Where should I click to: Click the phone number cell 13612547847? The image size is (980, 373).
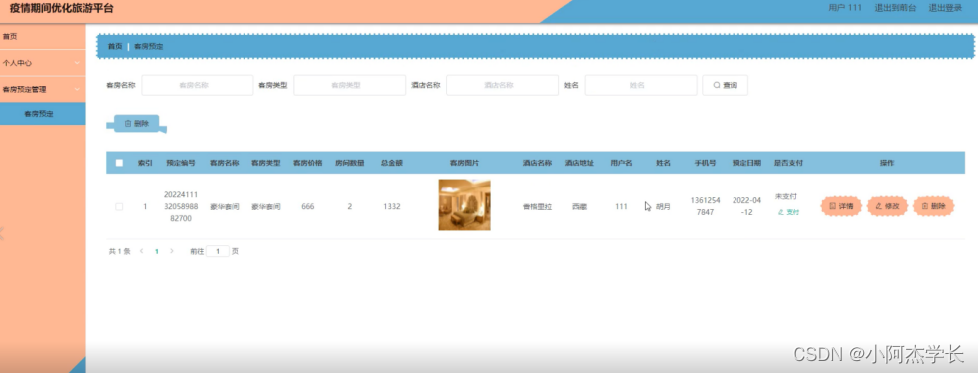(706, 206)
